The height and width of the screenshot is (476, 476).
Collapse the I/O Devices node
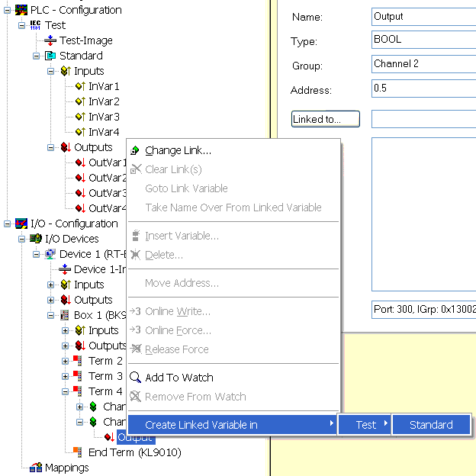[21, 239]
